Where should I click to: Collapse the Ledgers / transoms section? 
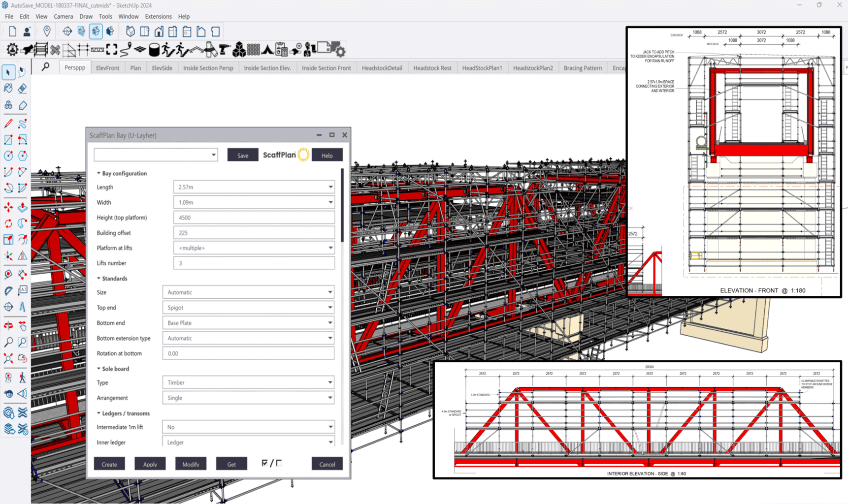point(123,413)
